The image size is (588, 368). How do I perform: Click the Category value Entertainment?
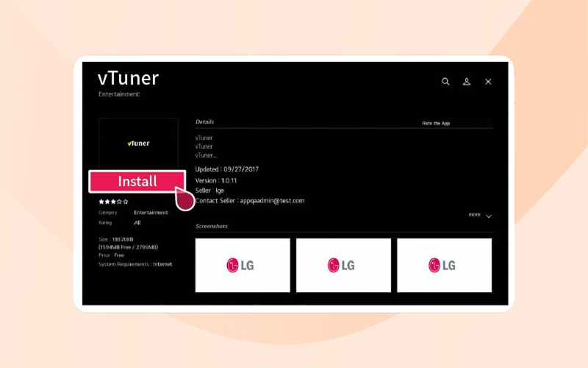coord(151,213)
